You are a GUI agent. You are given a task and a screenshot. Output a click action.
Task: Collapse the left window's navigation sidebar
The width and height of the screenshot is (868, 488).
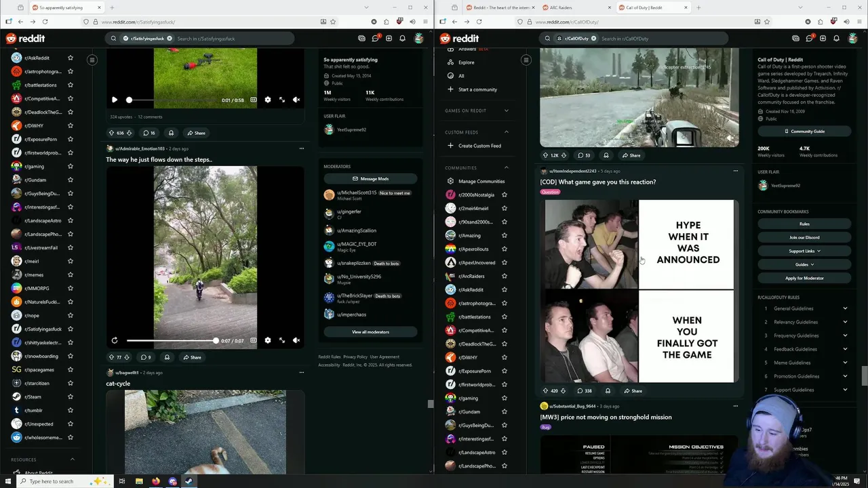pyautogui.click(x=92, y=60)
